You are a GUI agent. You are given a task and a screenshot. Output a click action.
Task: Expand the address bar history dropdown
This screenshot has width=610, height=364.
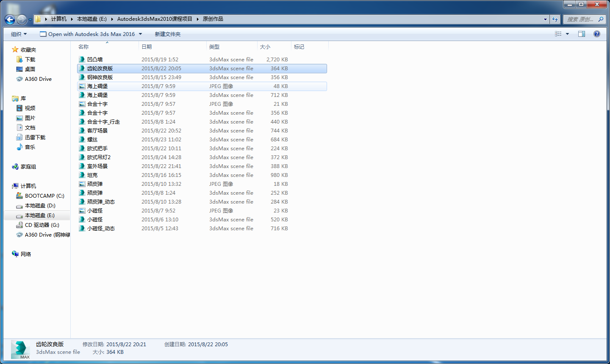pyautogui.click(x=545, y=19)
